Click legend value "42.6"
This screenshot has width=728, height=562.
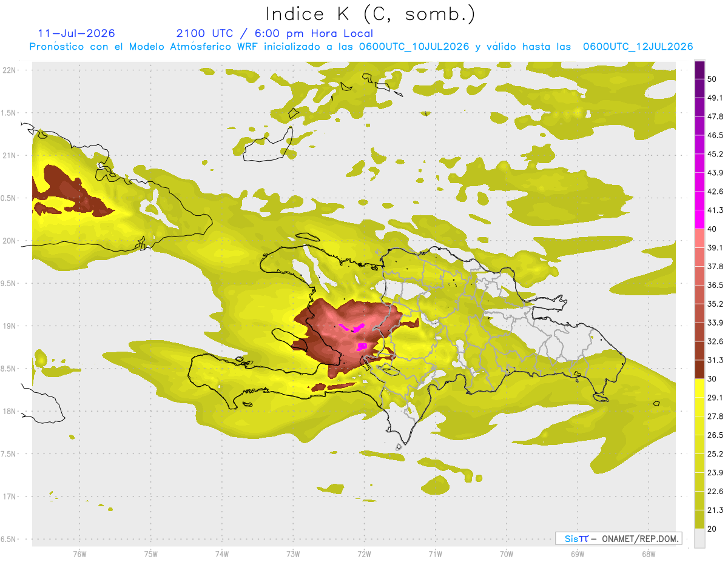point(715,192)
